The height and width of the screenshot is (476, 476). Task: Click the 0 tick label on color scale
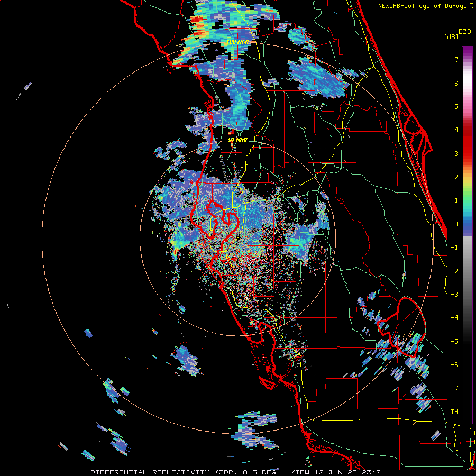point(456,224)
